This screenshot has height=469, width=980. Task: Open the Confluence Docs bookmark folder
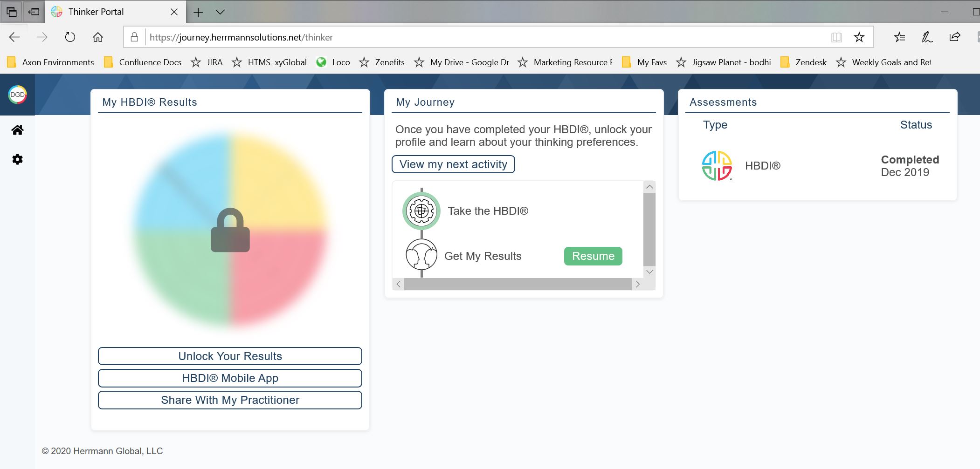pyautogui.click(x=143, y=62)
